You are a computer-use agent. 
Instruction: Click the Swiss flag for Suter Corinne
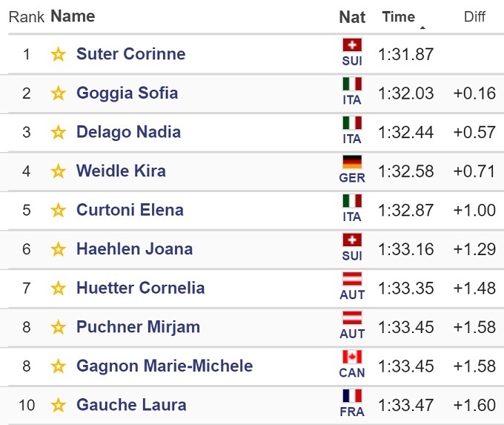[352, 45]
